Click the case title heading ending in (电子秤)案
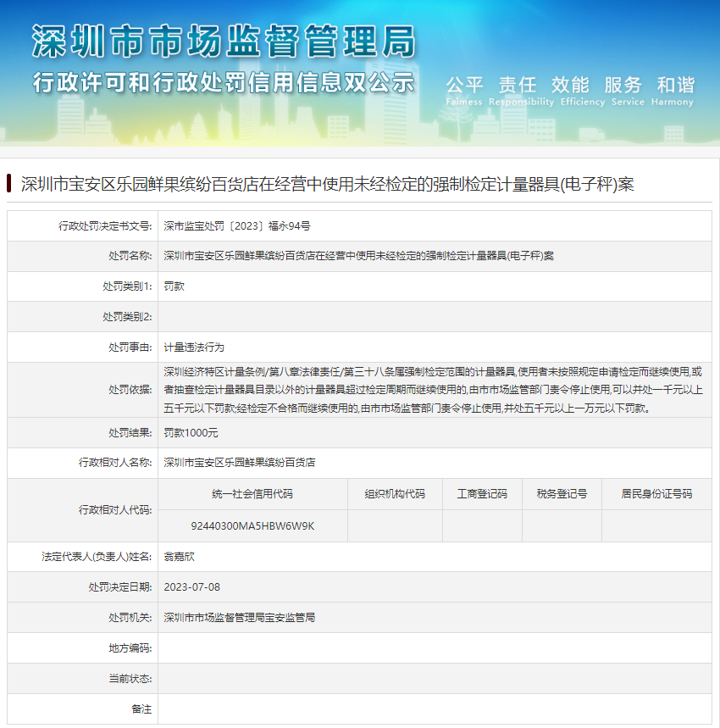Screen dimensions: 720x728 click(327, 184)
